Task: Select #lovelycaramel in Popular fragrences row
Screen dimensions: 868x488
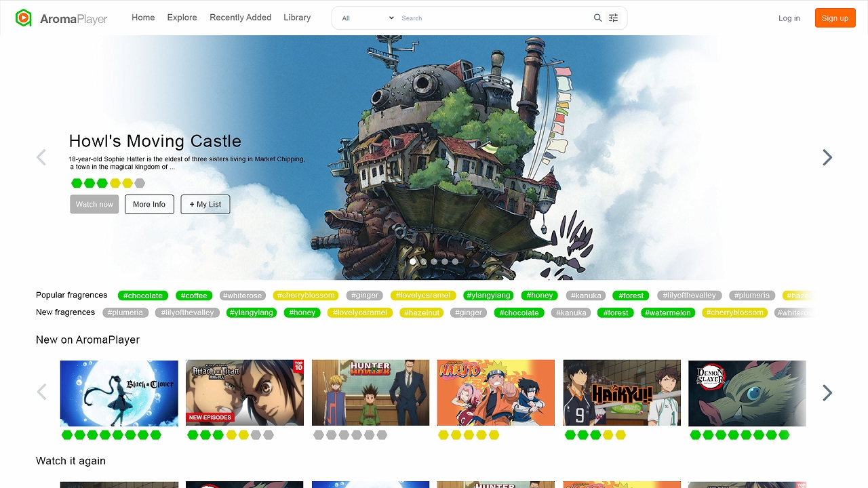Action: coord(424,296)
